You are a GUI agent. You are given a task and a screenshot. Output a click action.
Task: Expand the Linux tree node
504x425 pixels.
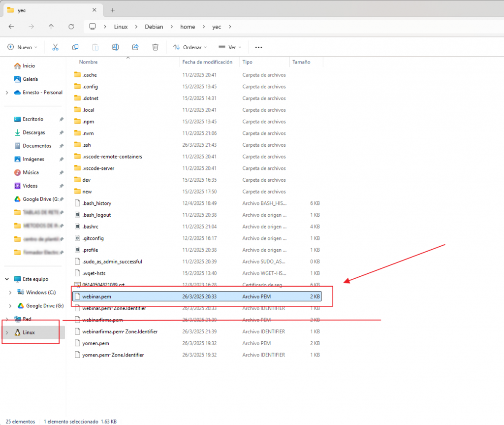click(x=7, y=333)
